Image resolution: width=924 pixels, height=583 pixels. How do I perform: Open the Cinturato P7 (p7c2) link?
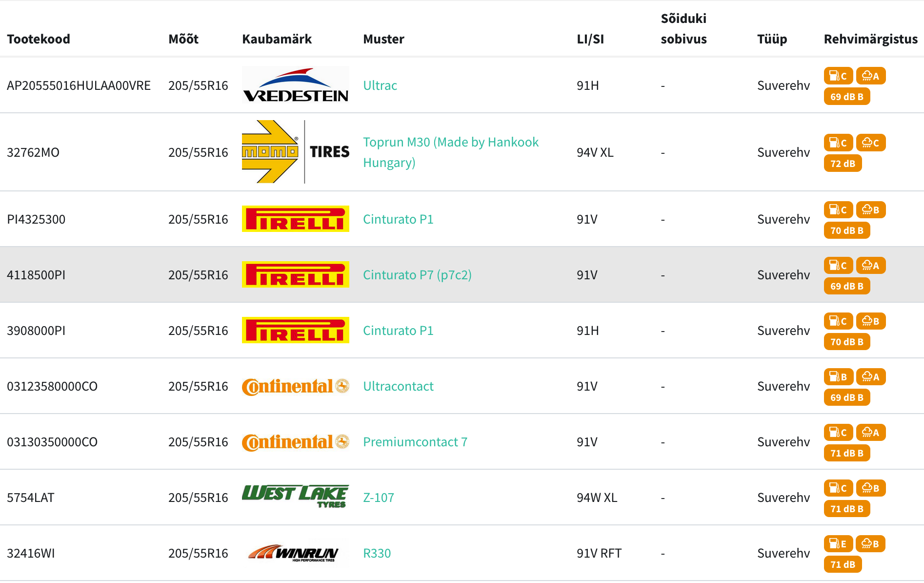tap(417, 275)
